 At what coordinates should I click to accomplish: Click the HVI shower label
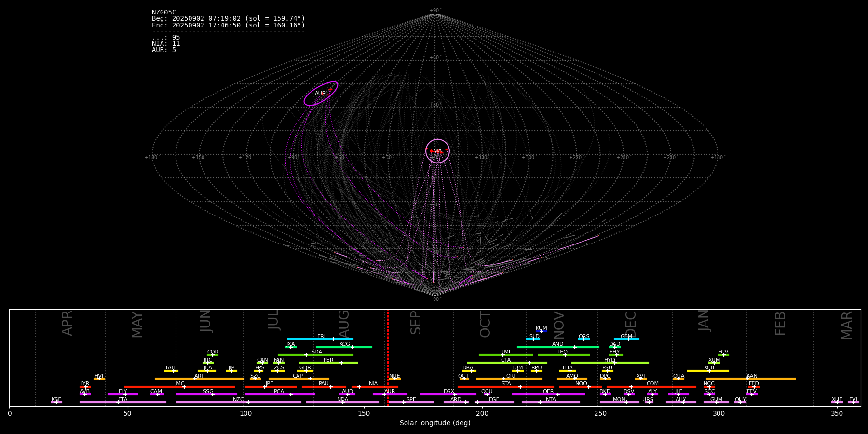(99, 376)
